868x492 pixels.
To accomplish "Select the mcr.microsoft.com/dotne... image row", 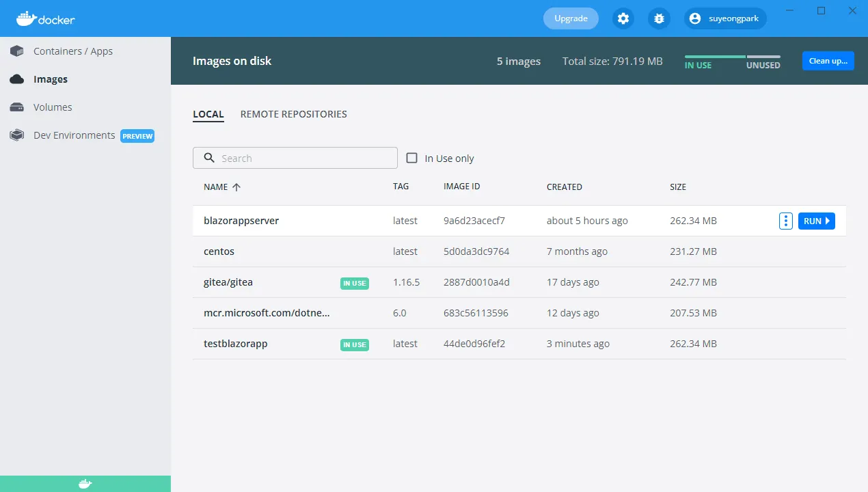I will (519, 313).
